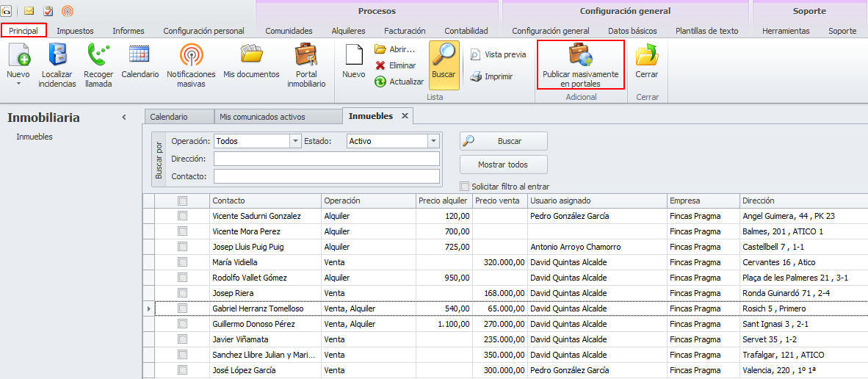Image resolution: width=868 pixels, height=379 pixels.
Task: Click the Mostrar todos button
Action: pyautogui.click(x=503, y=165)
